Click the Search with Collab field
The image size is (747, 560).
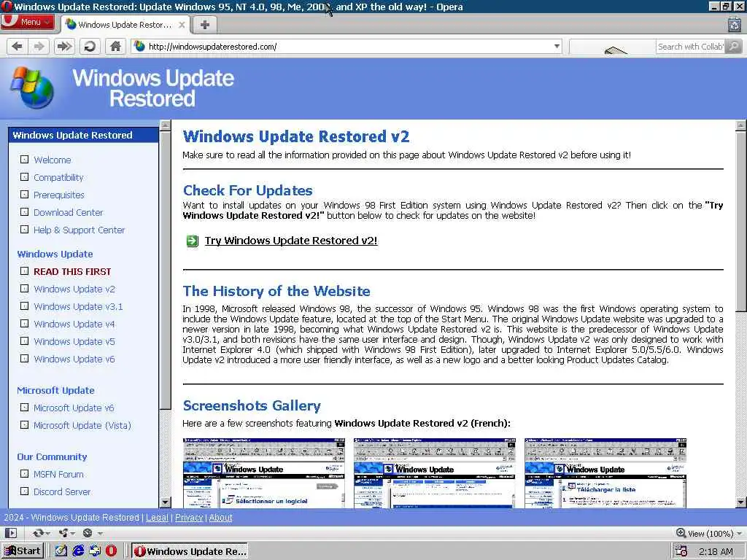pos(690,46)
